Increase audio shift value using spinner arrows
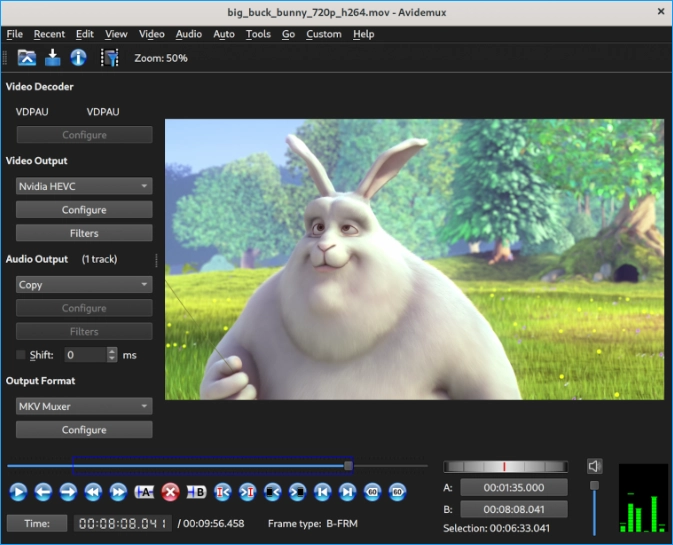Viewport: 673px width, 545px height. (112, 351)
